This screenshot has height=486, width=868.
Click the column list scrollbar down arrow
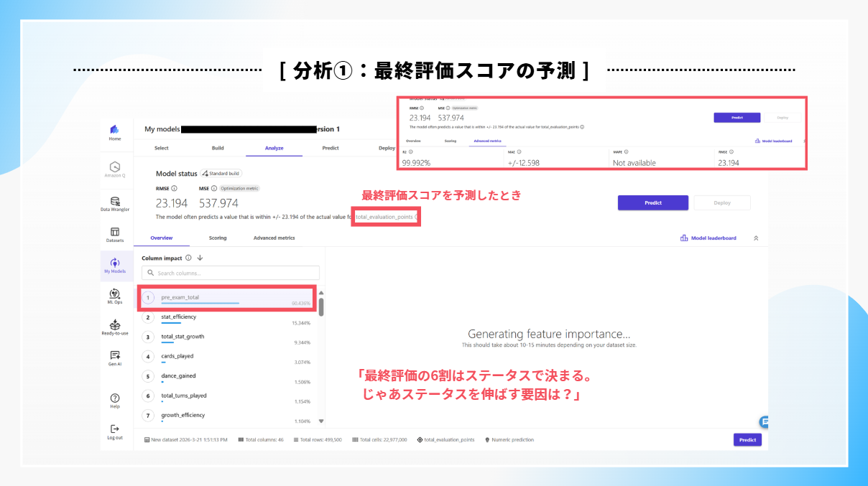tap(321, 421)
